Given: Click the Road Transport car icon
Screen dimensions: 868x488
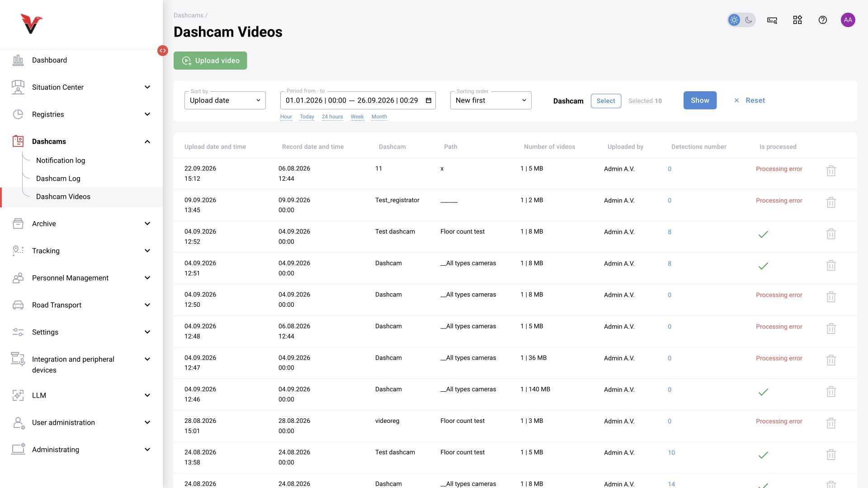Looking at the screenshot, I should click(x=18, y=305).
